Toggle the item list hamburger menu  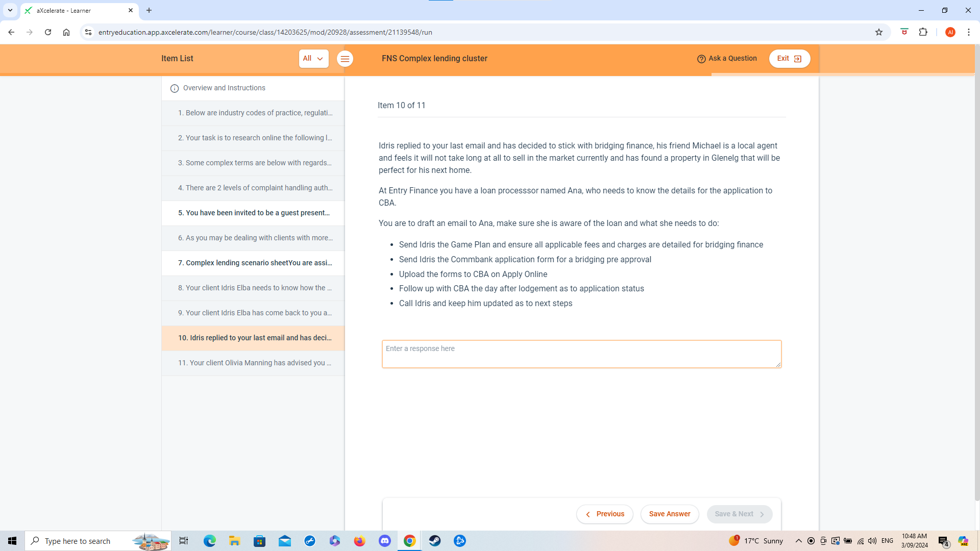345,59
